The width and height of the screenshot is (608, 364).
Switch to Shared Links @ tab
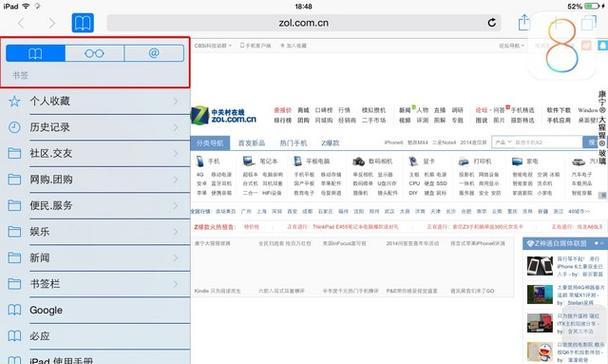154,53
